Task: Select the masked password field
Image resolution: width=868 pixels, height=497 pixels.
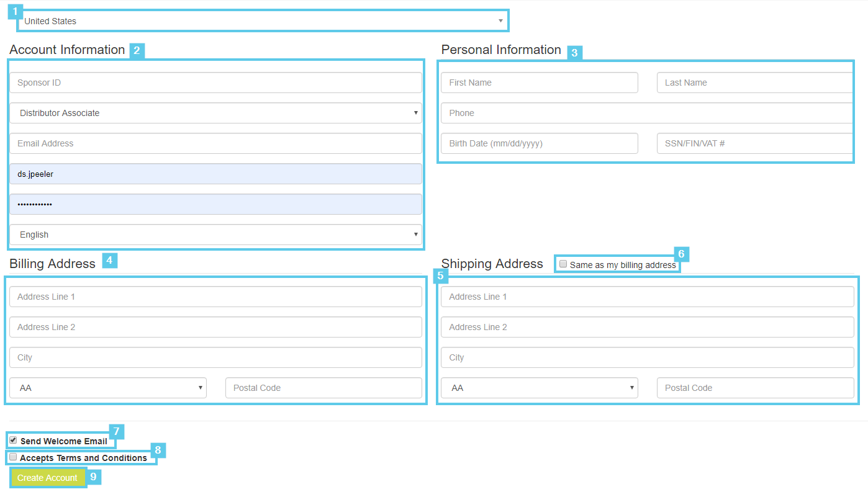Action: (215, 204)
